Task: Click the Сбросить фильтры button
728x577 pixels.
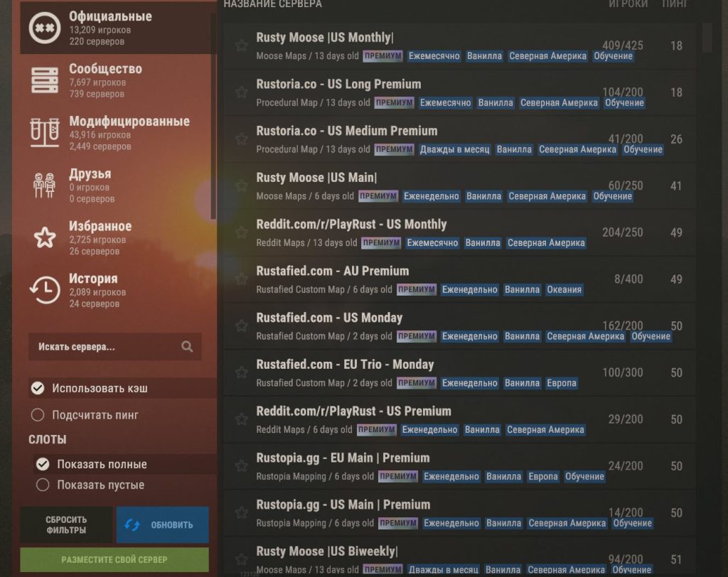Action: pyautogui.click(x=66, y=524)
